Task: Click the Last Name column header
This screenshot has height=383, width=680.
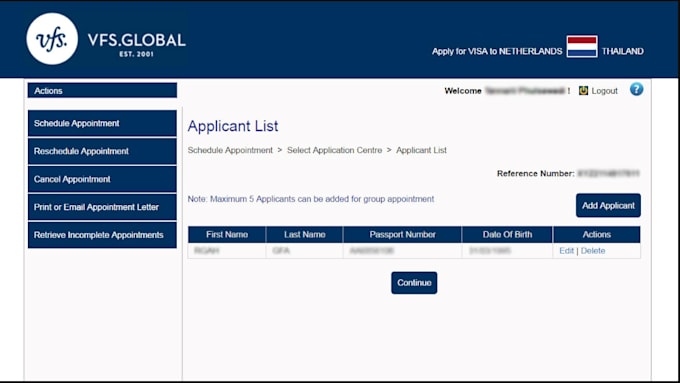Action: pos(304,234)
